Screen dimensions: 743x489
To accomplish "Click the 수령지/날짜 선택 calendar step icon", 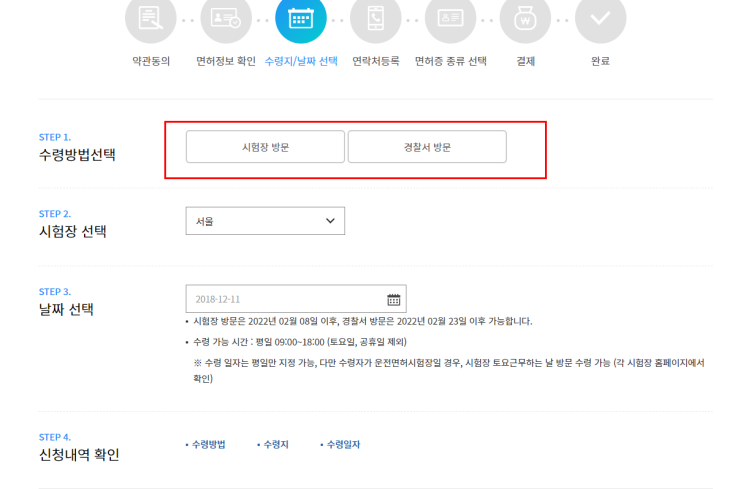I will point(301,18).
